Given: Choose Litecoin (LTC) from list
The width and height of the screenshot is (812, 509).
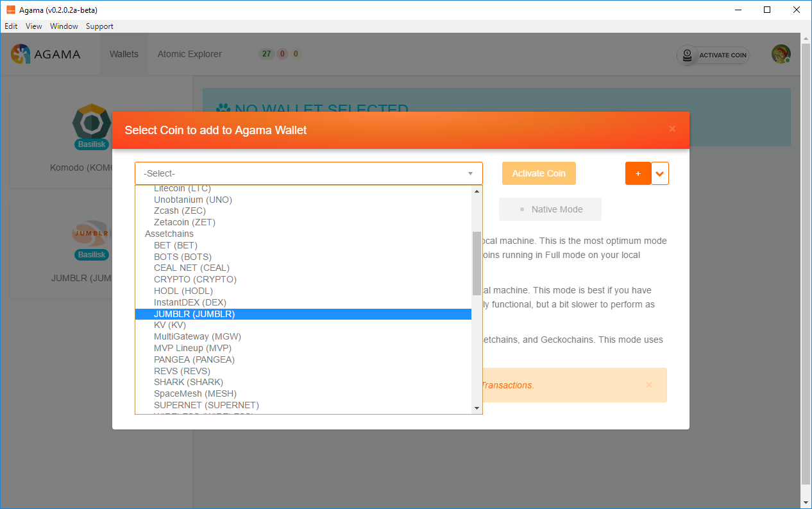Looking at the screenshot, I should click(x=303, y=189).
